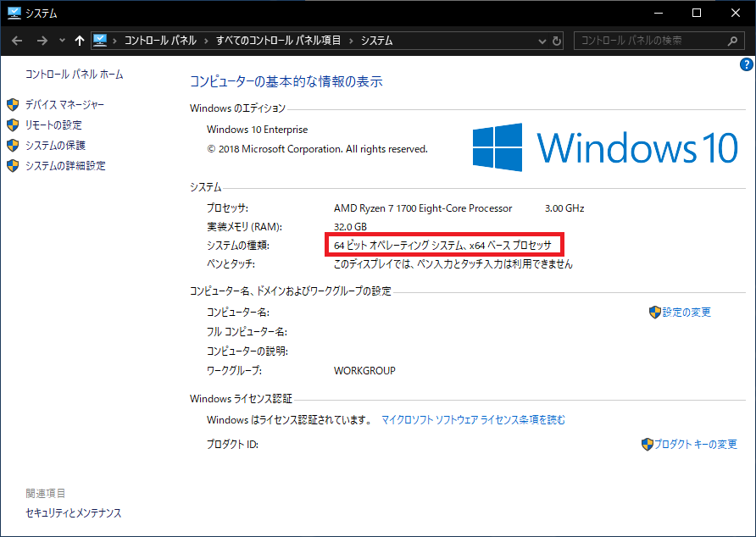Click shield icon beside デバイス マネージャー
The width and height of the screenshot is (756, 537).
click(x=13, y=104)
